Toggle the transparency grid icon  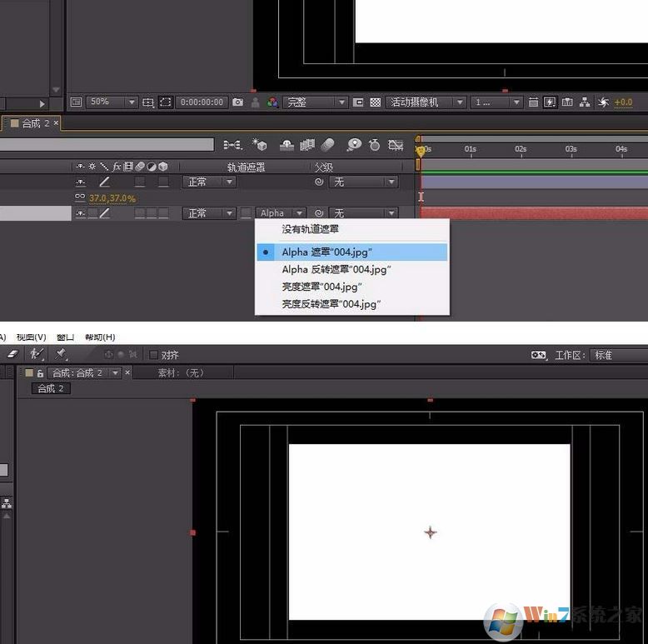click(x=376, y=102)
